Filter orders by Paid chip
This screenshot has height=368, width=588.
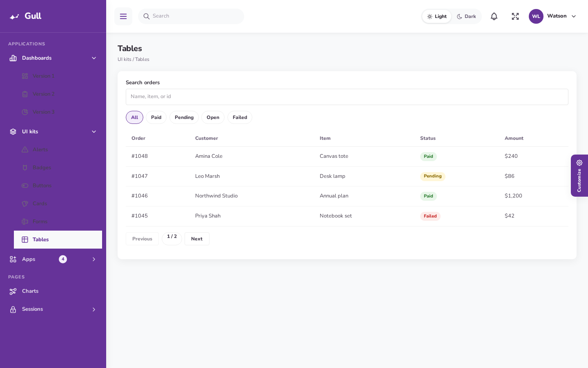(156, 117)
